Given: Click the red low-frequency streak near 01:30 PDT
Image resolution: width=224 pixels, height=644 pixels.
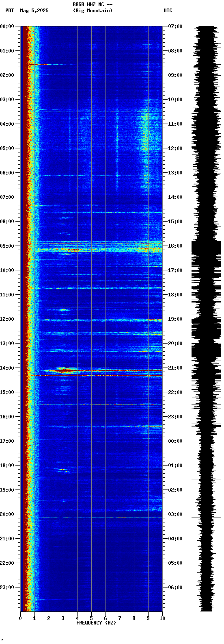Looking at the screenshot, I should pyautogui.click(x=39, y=64).
